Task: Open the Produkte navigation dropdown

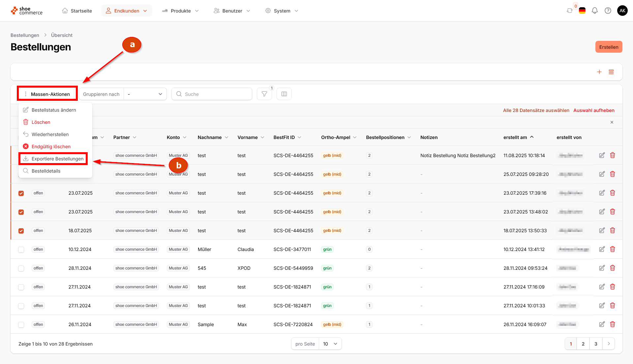Action: point(181,11)
